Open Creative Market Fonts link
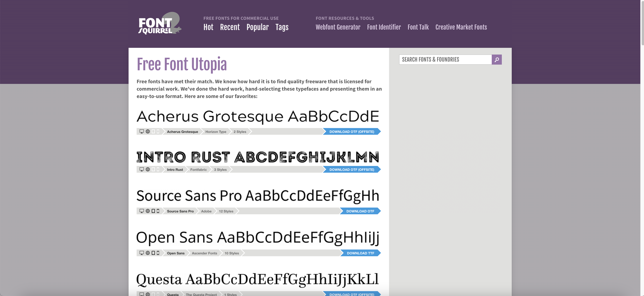The width and height of the screenshot is (644, 296). 461,27
